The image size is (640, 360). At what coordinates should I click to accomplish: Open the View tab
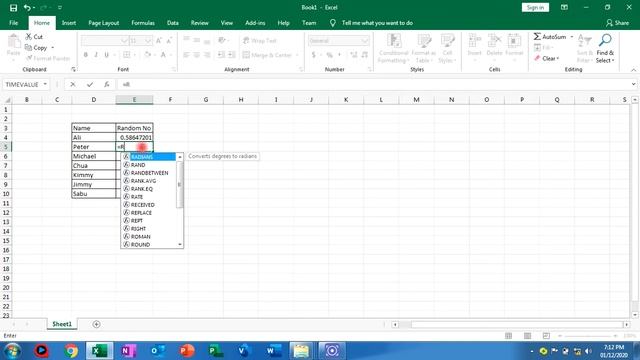227,23
